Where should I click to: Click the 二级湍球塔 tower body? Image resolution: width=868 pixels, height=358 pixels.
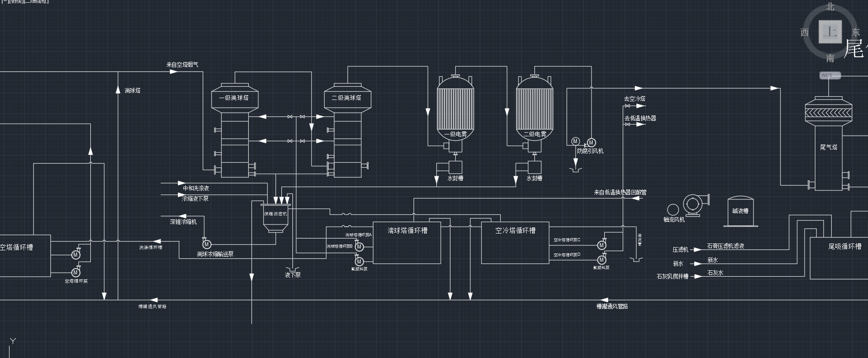click(x=347, y=145)
